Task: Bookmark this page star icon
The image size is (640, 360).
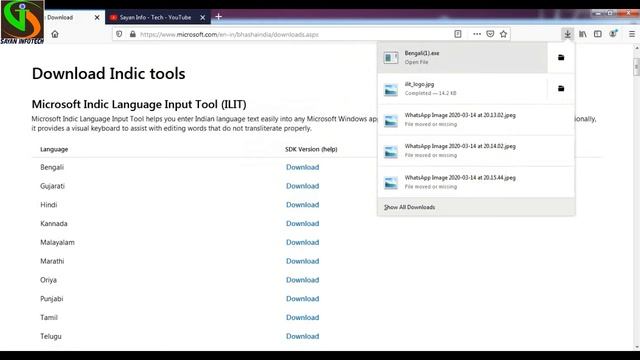Action: 503,34
